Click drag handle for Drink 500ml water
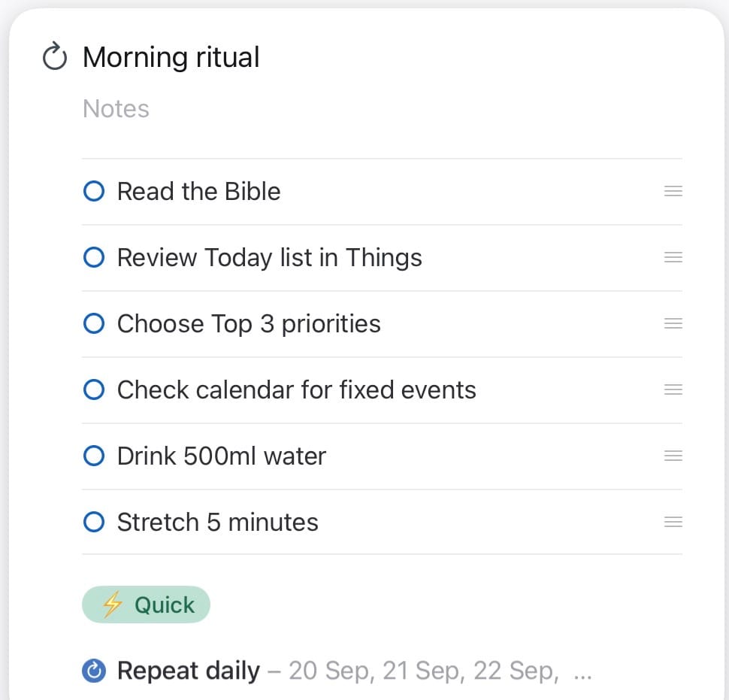Image resolution: width=729 pixels, height=700 pixels. (673, 456)
